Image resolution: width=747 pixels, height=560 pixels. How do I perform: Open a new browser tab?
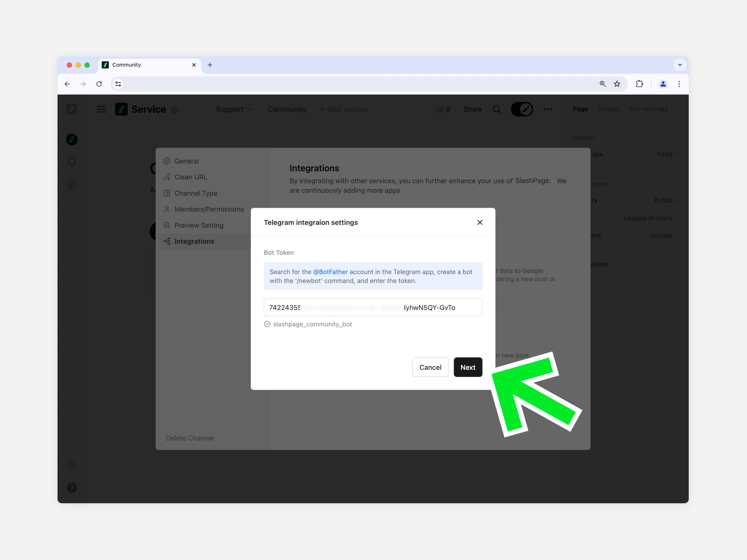tap(210, 65)
